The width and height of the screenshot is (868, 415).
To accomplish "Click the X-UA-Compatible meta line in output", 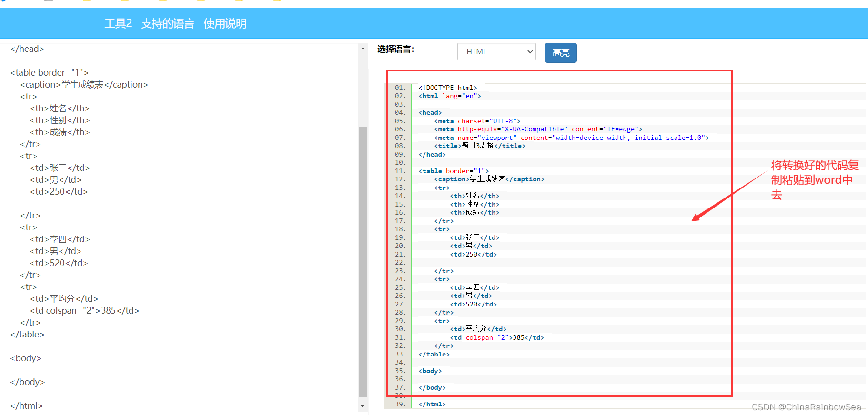I will pyautogui.click(x=538, y=129).
